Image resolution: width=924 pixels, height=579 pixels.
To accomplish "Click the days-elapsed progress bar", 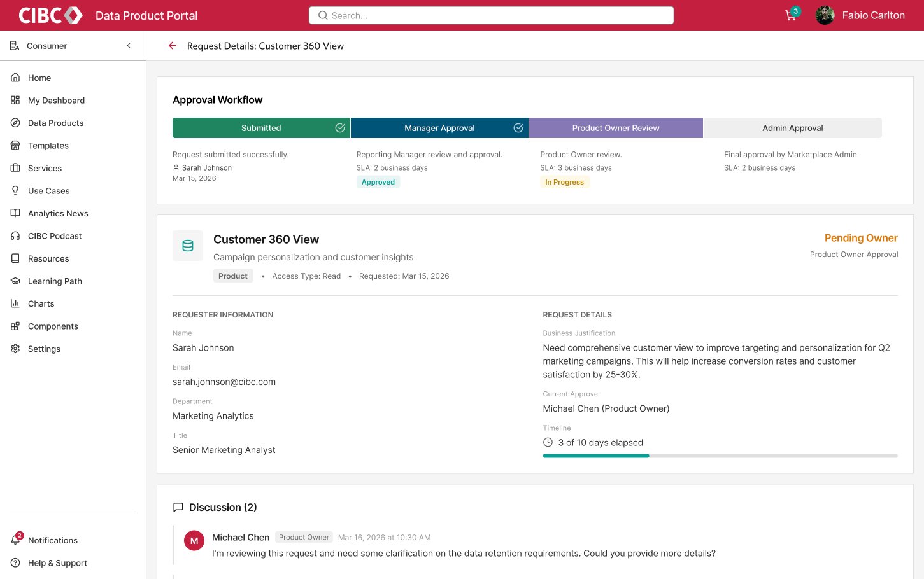I will tap(720, 456).
